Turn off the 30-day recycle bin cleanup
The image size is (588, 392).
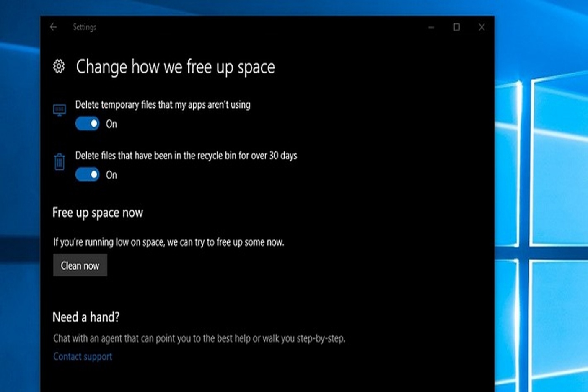[87, 175]
